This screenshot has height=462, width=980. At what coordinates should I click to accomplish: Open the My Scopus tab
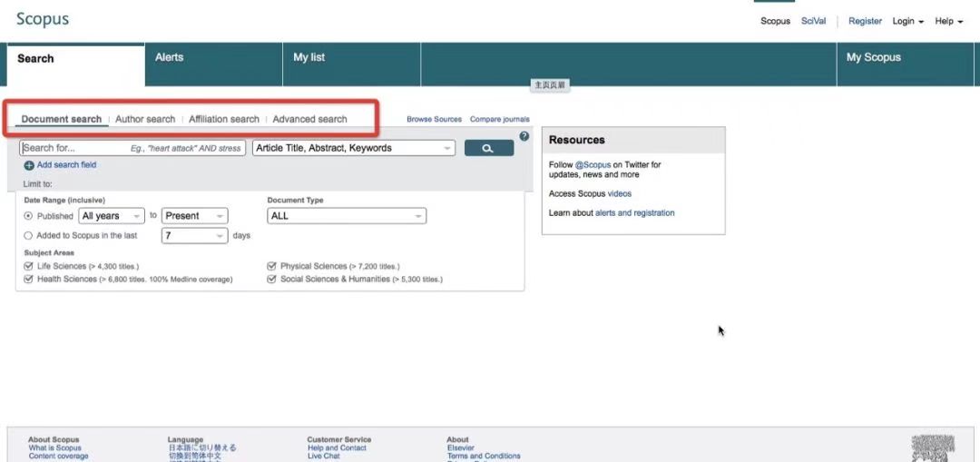(x=905, y=64)
